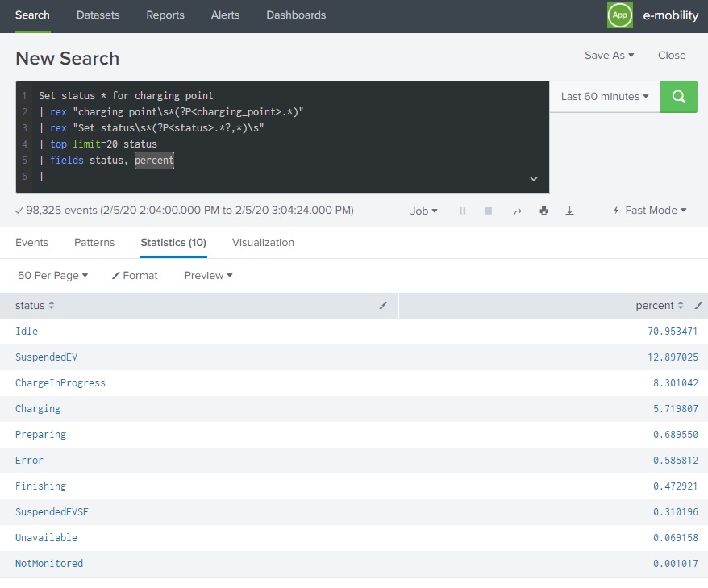708x588 pixels.
Task: Open the Job dropdown
Action: click(x=423, y=211)
